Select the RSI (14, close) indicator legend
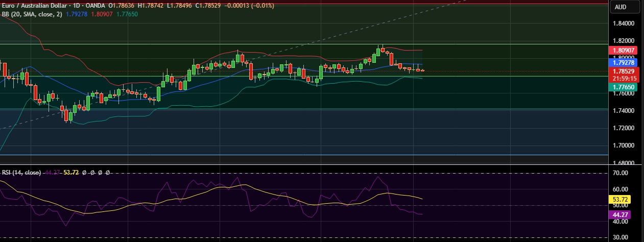The image size is (644, 242). pos(21,173)
